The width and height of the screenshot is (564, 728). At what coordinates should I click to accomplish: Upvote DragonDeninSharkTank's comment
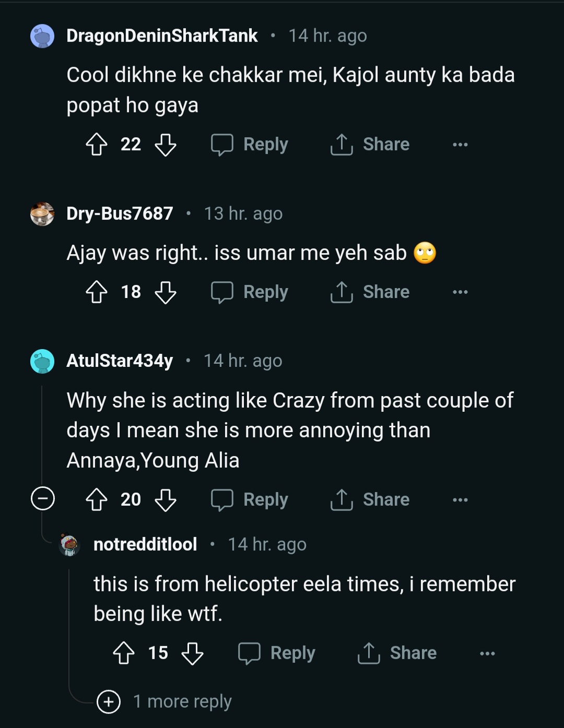97,145
